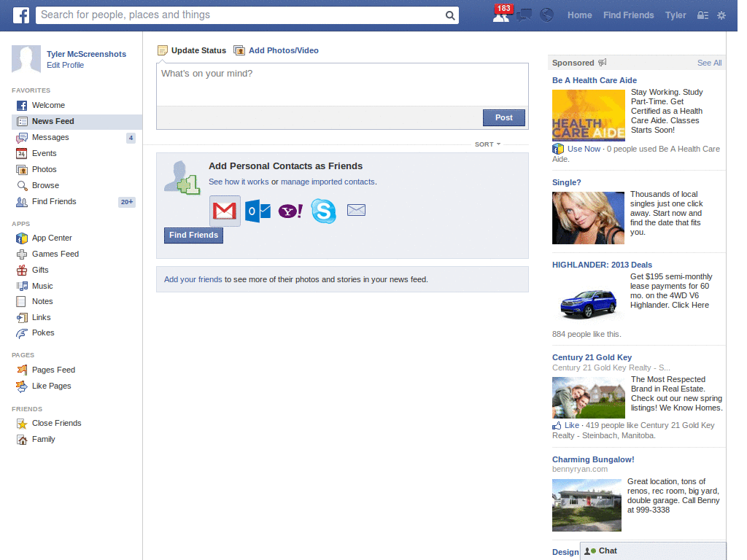Click Century 21 Gold Key ad title
The image size is (747, 560).
click(x=592, y=357)
